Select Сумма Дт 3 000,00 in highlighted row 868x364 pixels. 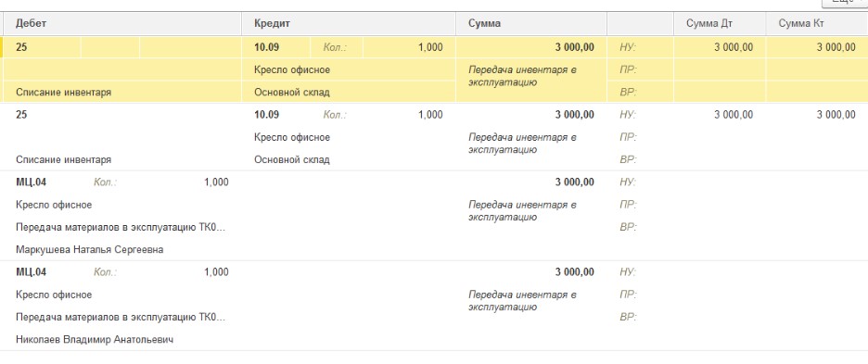click(x=734, y=47)
